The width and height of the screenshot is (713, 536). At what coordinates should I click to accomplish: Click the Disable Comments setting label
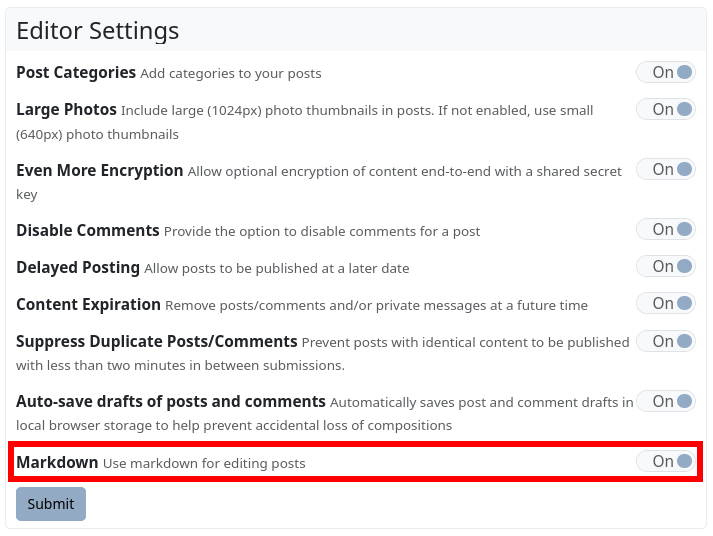click(x=88, y=231)
